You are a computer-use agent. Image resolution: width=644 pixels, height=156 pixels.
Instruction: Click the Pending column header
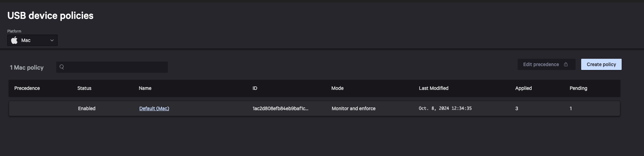click(x=578, y=88)
